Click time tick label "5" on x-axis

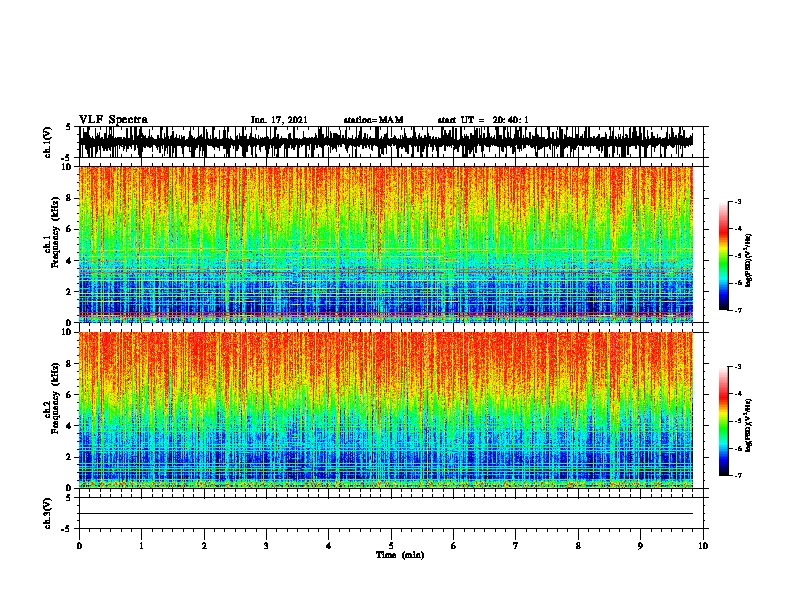pos(391,546)
